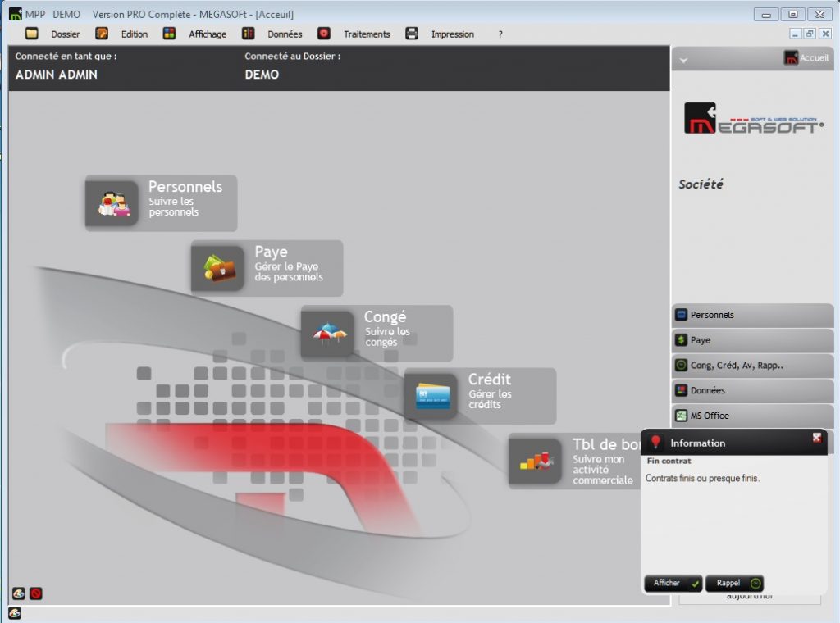Expand the Personnels sidebar section
This screenshot has width=840, height=623.
pyautogui.click(x=752, y=315)
